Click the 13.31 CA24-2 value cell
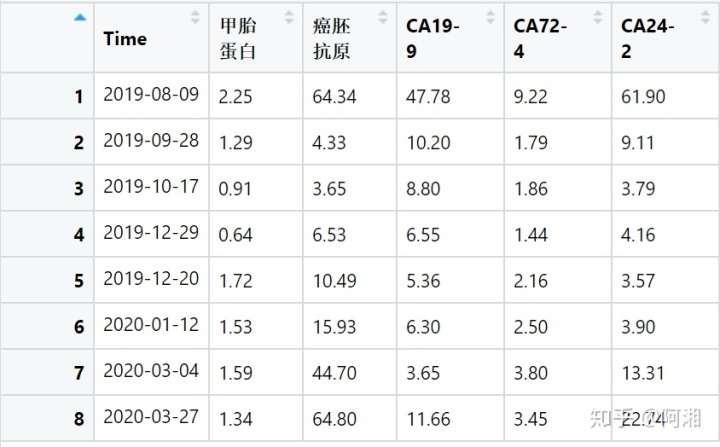The image size is (720, 447). coord(641,372)
